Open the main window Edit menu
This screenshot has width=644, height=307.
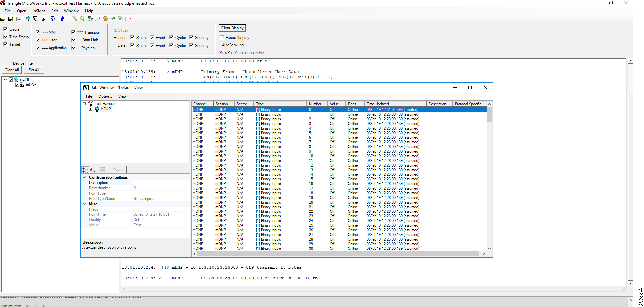tap(55, 11)
